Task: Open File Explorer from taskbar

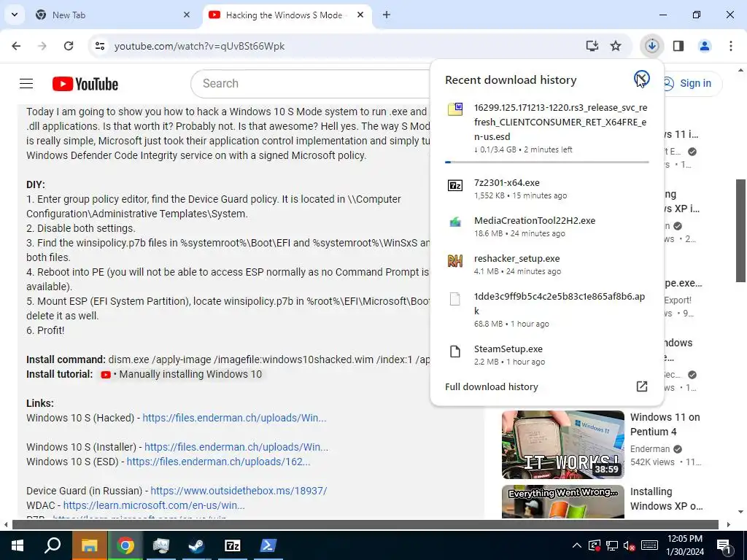Action: click(89, 545)
